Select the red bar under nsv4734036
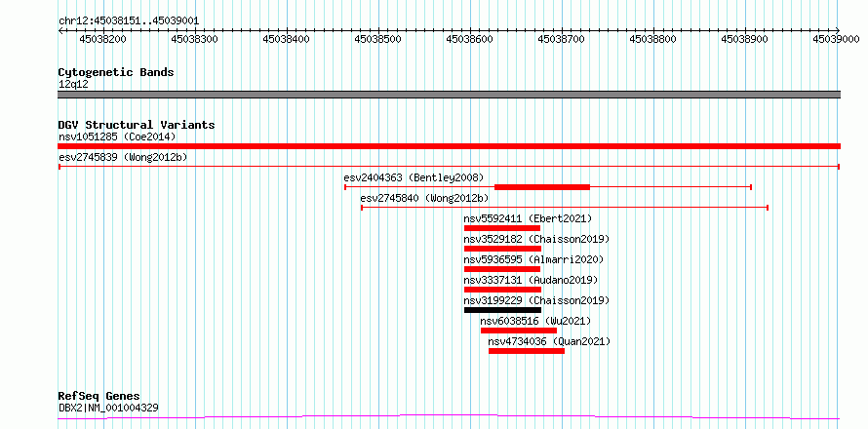The image size is (868, 429). click(x=527, y=351)
